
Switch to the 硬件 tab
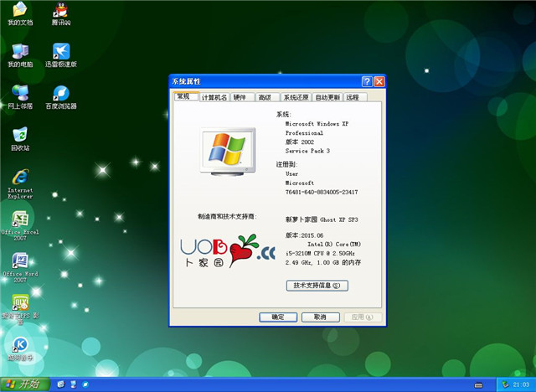coord(240,97)
